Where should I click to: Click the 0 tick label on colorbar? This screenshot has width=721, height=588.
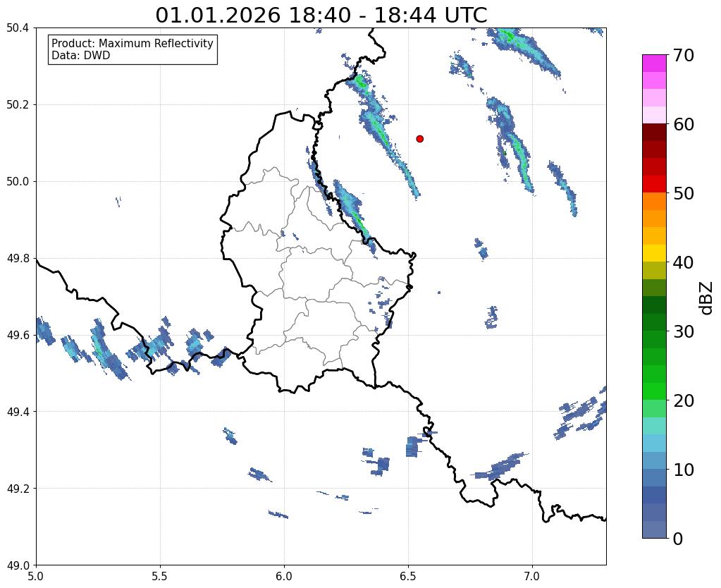pos(678,539)
